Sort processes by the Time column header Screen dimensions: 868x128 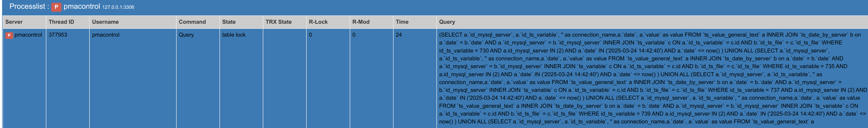pyautogui.click(x=402, y=22)
